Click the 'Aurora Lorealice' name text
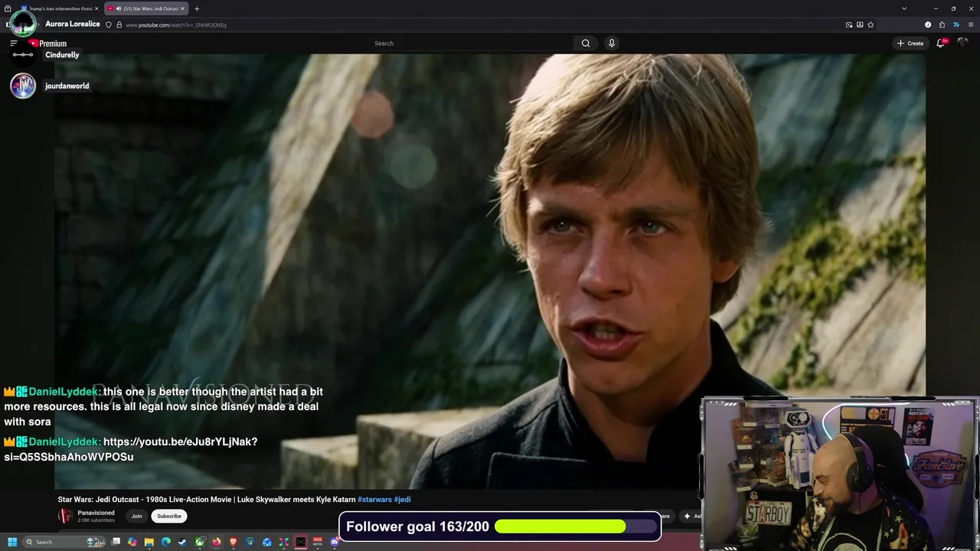Screen dimensions: 980x551 73,24
